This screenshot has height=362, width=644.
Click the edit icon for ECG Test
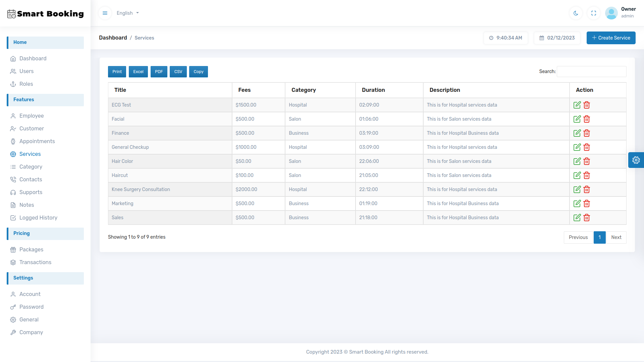pos(577,105)
